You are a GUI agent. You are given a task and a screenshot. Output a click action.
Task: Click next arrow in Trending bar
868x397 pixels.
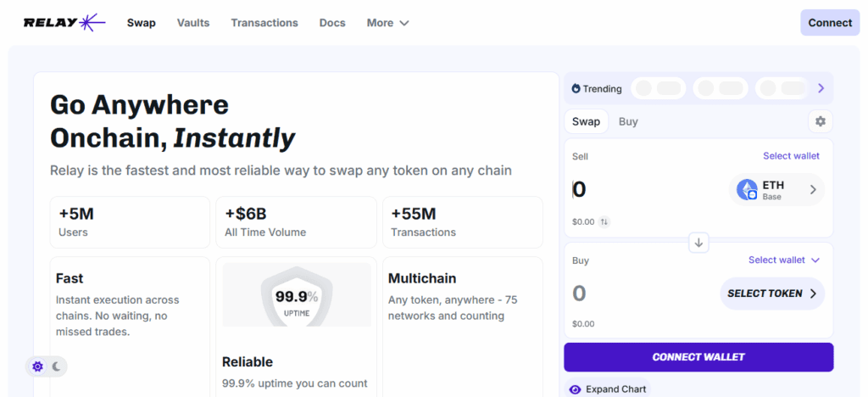[821, 88]
